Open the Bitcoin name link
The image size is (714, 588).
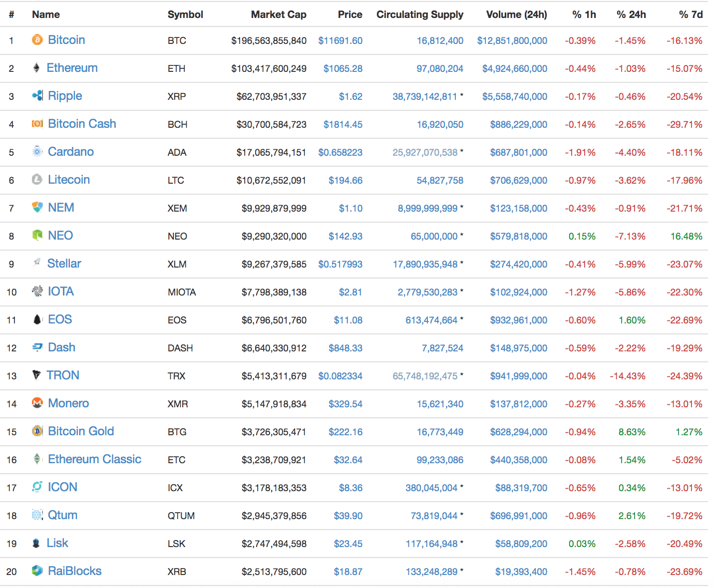tap(66, 39)
